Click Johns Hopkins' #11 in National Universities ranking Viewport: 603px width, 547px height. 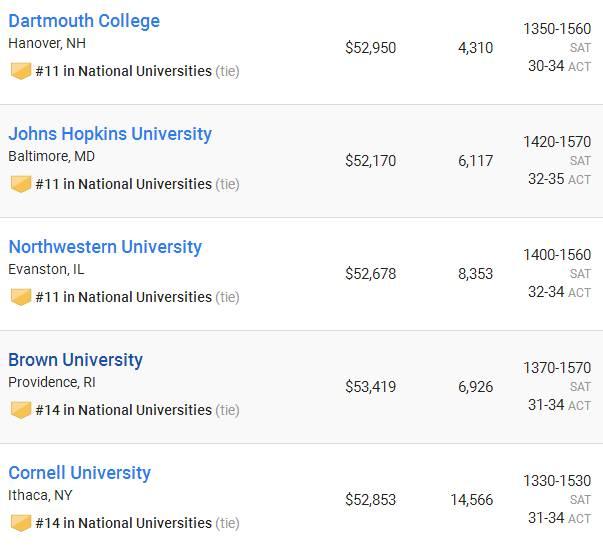click(x=123, y=184)
